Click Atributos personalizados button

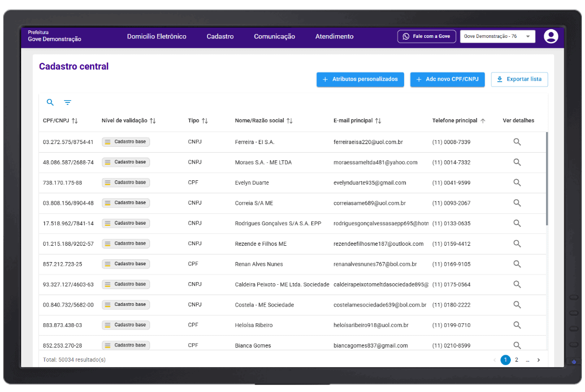pos(360,80)
